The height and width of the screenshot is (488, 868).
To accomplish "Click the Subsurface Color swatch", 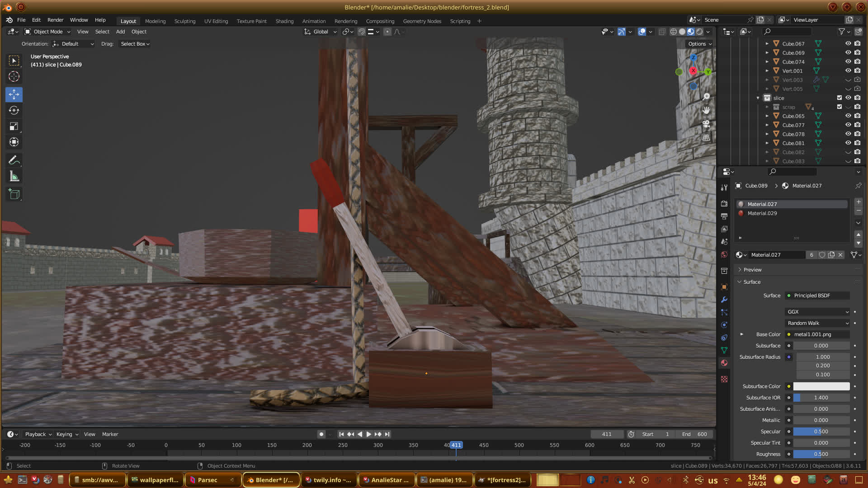I will click(x=821, y=386).
